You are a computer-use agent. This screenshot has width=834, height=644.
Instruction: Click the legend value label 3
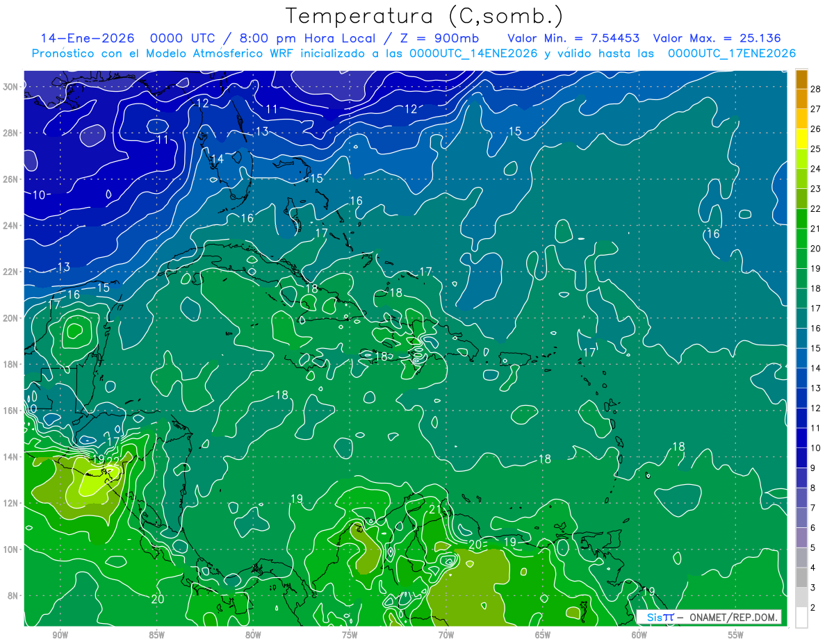tap(812, 588)
